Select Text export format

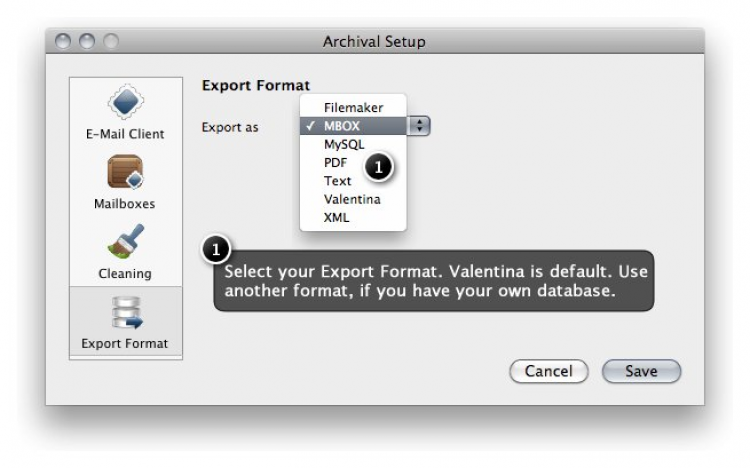pos(337,181)
